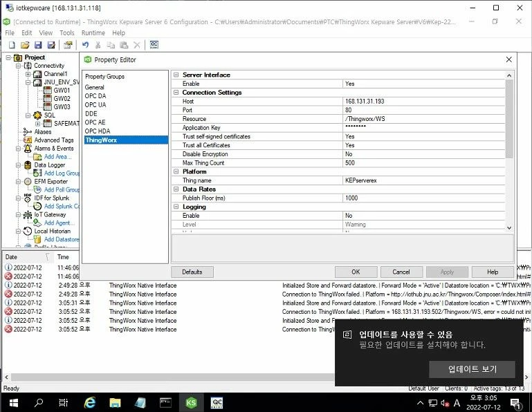Image resolution: width=532 pixels, height=412 pixels.
Task: Open Kepware KS app in taskbar
Action: tap(191, 402)
